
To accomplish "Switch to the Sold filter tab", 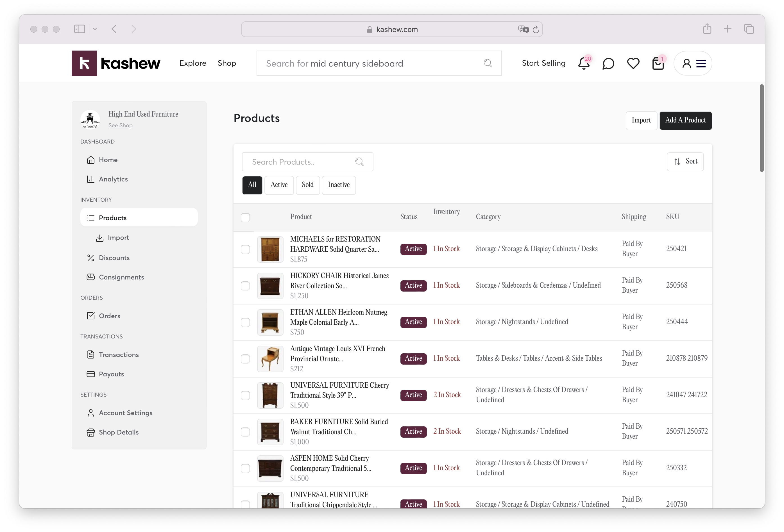I will (x=307, y=185).
